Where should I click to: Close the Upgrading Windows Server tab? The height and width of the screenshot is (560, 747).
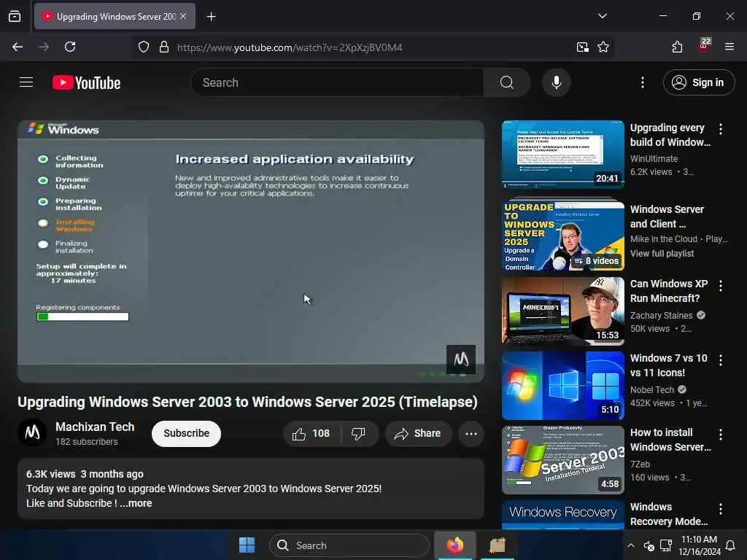(183, 16)
